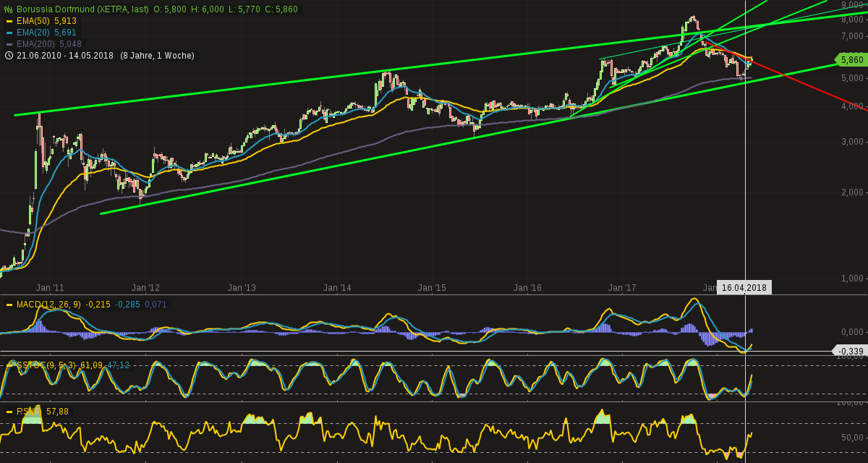868x463 pixels.
Task: Click the (8 Jahre, 1 Woche) duration text
Action: (157, 56)
